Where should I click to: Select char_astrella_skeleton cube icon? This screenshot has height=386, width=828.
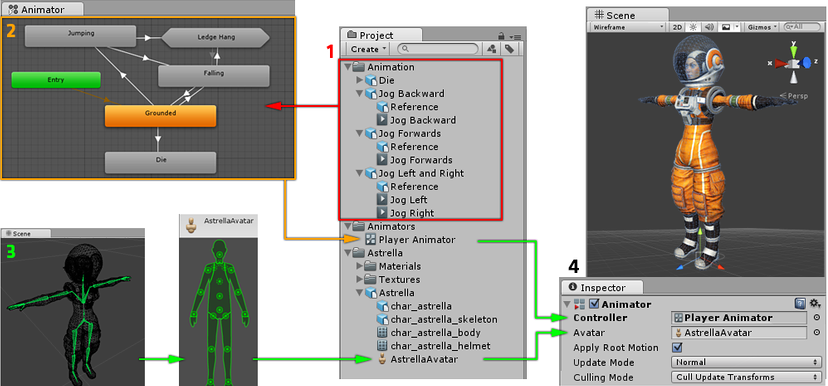pyautogui.click(x=382, y=319)
